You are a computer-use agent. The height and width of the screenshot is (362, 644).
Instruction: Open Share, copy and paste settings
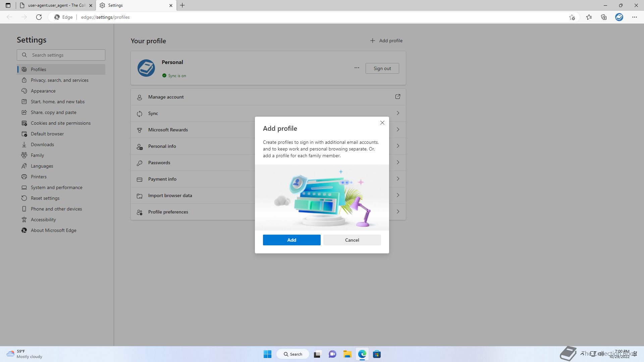tap(61, 112)
